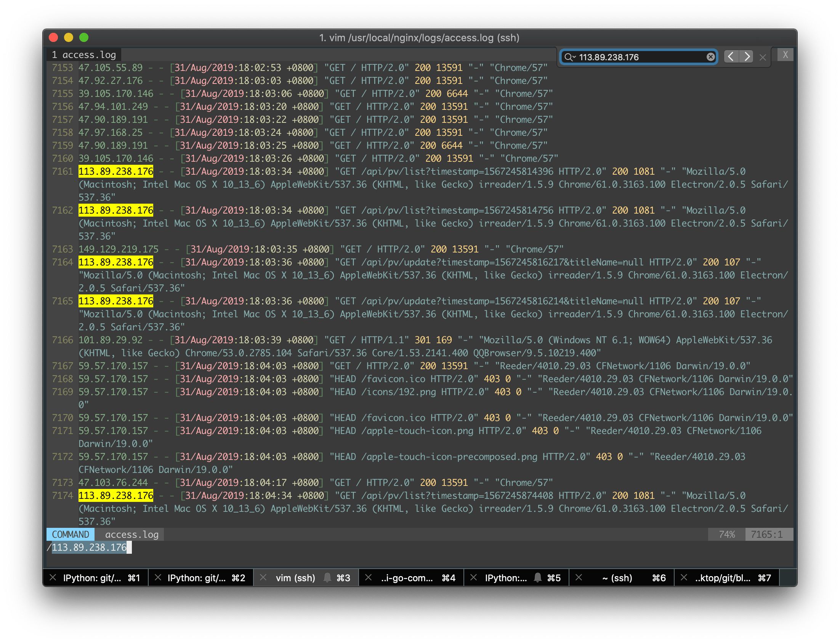Image resolution: width=840 pixels, height=643 pixels.
Task: Close the ..ktop/git/bl... tab
Action: [x=684, y=577]
